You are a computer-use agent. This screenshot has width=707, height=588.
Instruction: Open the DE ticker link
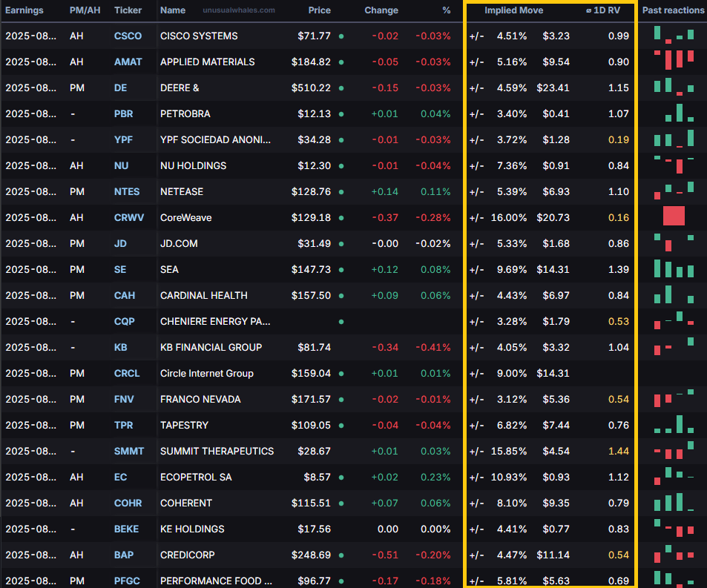point(120,87)
